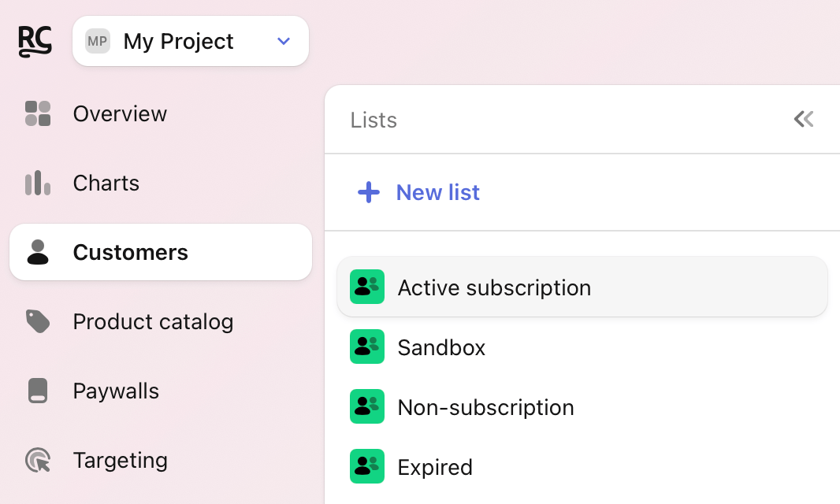Click the RevenueCat RC logo
840x504 pixels.
(35, 41)
